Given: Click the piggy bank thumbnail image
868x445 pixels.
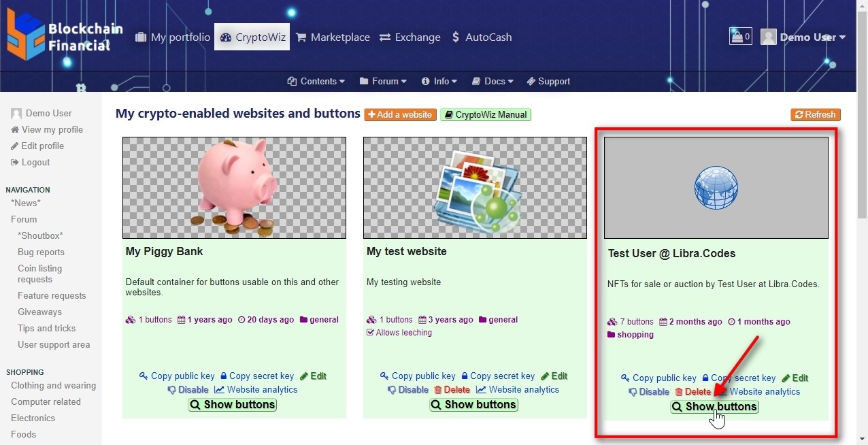Looking at the screenshot, I should (234, 187).
